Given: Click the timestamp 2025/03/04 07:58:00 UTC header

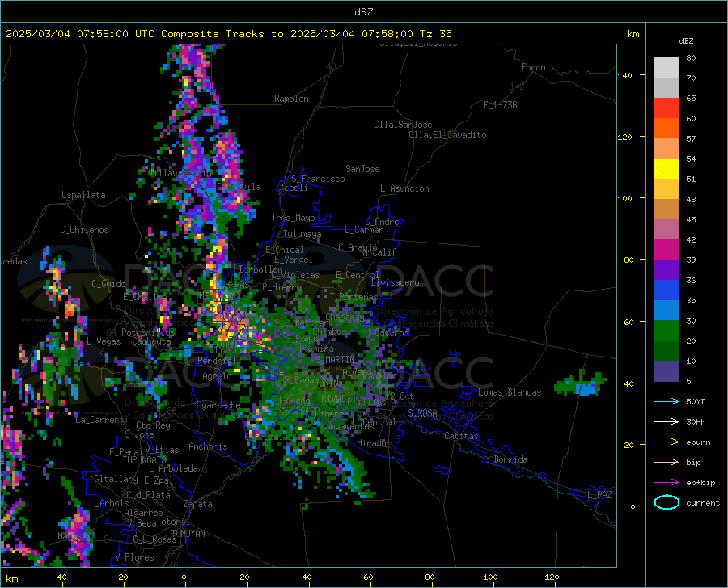Looking at the screenshot, I should tap(80, 34).
